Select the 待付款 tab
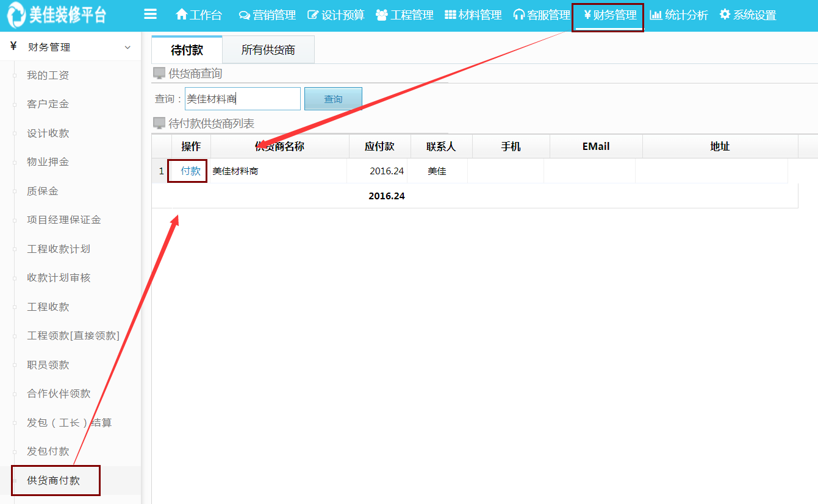The height and width of the screenshot is (504, 818). tap(187, 50)
